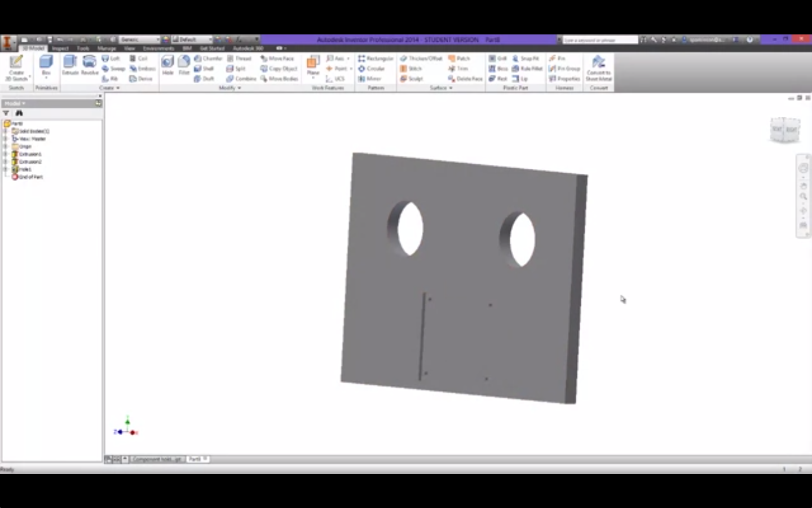The image size is (812, 508).
Task: Create a work Plane
Action: (313, 66)
